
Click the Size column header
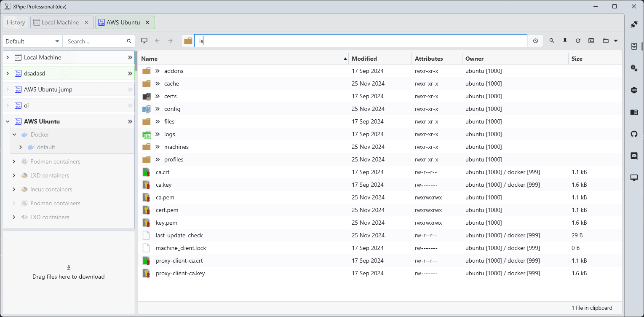point(577,59)
